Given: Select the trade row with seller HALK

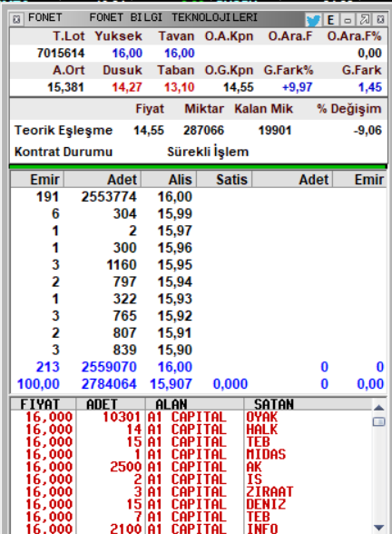Looking at the screenshot, I should coord(191,429).
